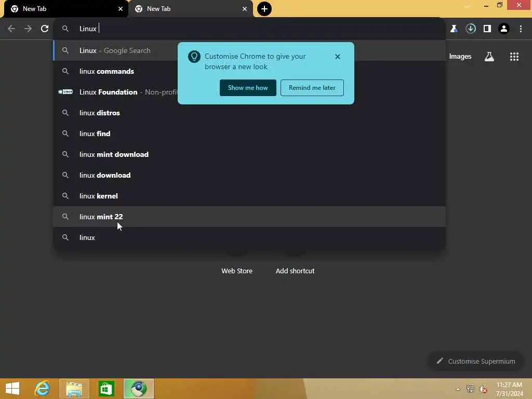Choose the linux mint 22 suggestion
532x399 pixels.
tap(249, 217)
